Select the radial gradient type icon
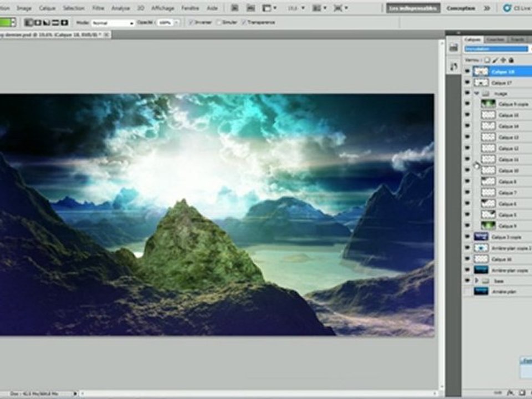Screen dimensions: 532x399 click(38, 23)
